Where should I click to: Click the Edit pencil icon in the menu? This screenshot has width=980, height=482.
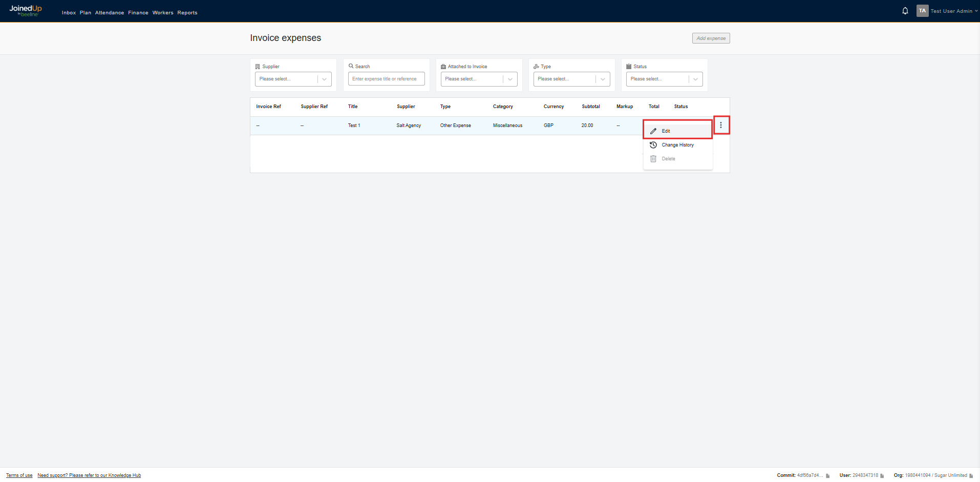pyautogui.click(x=653, y=131)
